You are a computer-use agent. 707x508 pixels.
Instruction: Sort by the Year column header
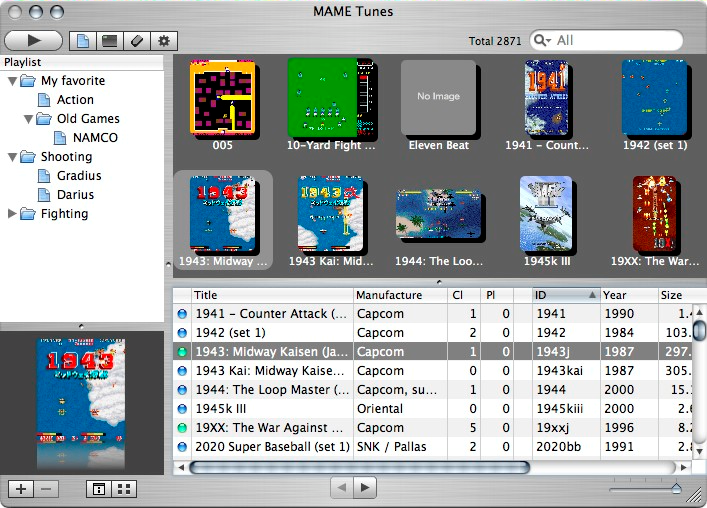click(629, 295)
